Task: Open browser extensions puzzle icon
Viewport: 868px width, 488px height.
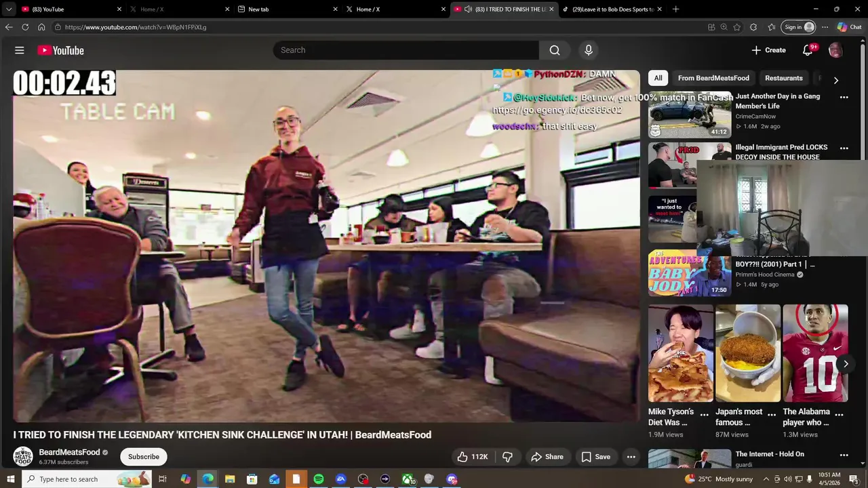Action: 753,27
